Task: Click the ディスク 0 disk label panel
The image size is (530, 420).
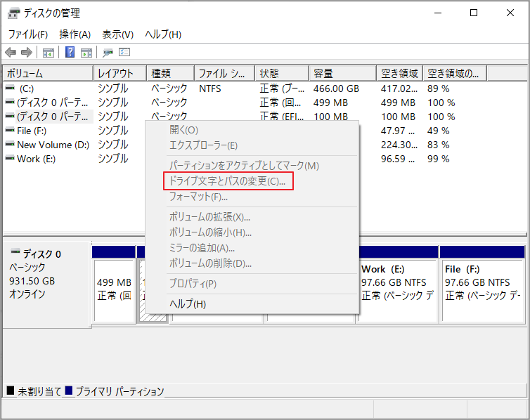Action: 46,284
